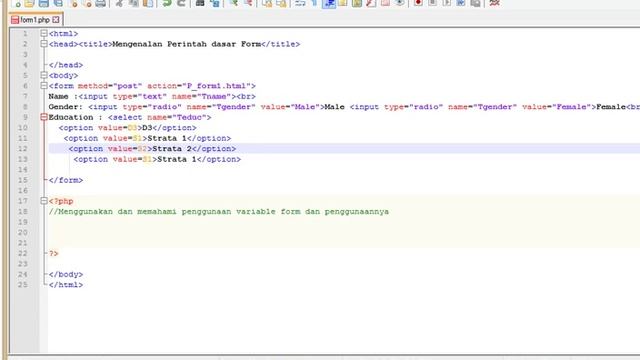Zoom out with the toolbar icon
The width and height of the screenshot is (640, 360).
point(248,3)
